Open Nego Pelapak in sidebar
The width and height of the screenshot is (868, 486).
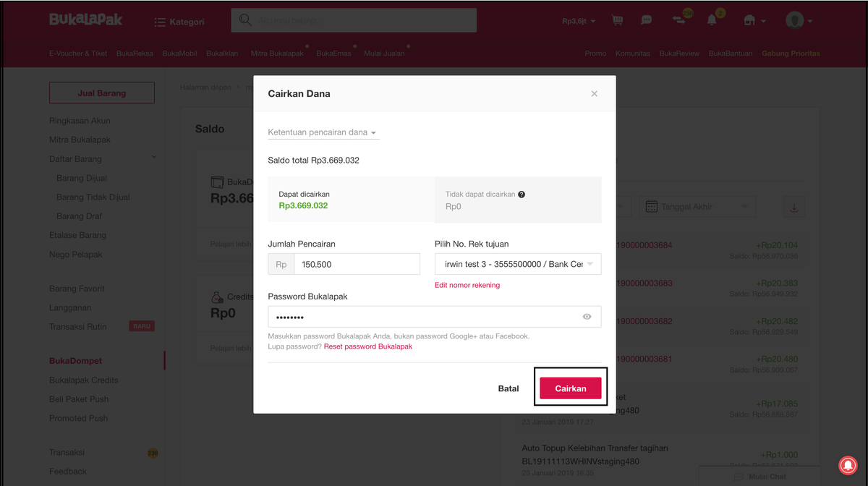pos(76,255)
